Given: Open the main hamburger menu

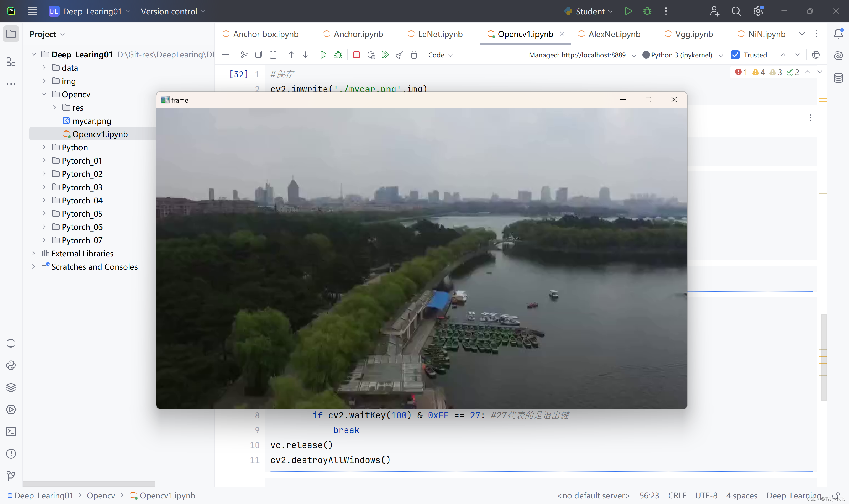Looking at the screenshot, I should pyautogui.click(x=33, y=11).
